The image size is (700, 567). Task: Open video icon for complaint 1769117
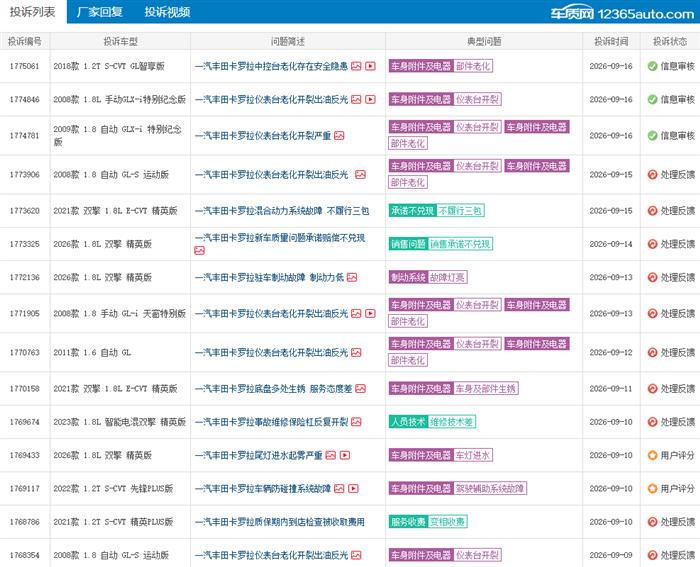[x=353, y=488]
